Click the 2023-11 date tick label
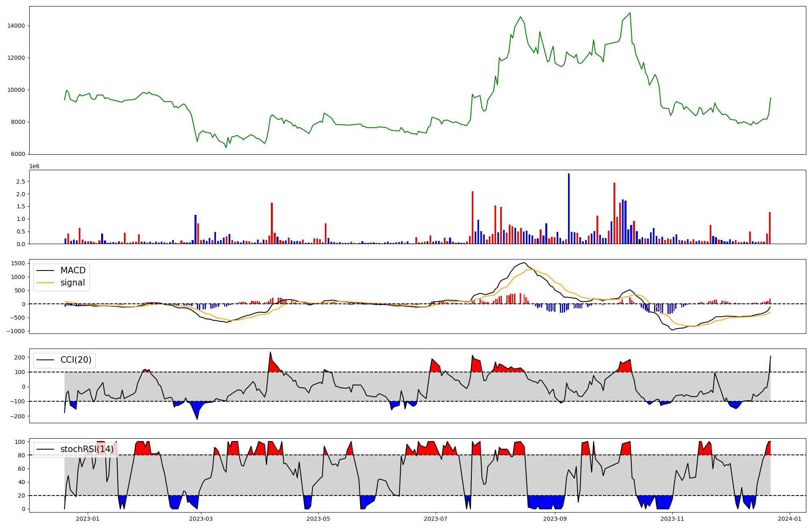812x528 pixels. point(672,518)
